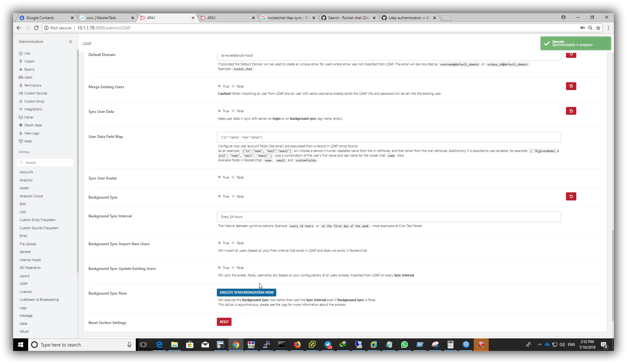Click the RESET section settings button
Screen dimensions: 627x364
coord(224,321)
